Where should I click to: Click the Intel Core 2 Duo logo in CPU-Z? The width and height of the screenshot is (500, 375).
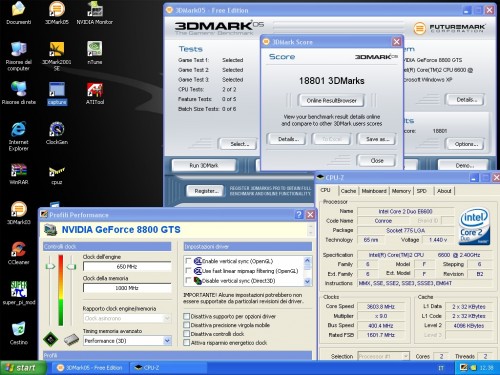click(x=474, y=227)
